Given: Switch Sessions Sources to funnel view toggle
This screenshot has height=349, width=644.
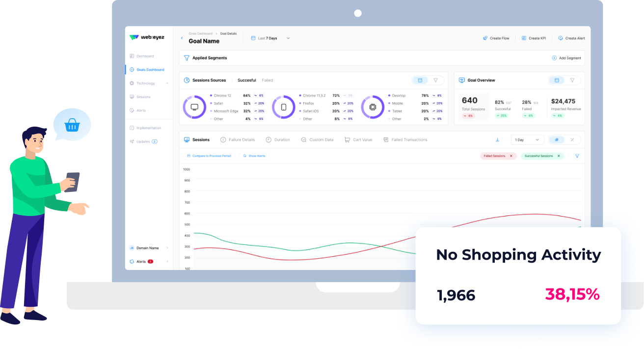Looking at the screenshot, I should pos(435,80).
